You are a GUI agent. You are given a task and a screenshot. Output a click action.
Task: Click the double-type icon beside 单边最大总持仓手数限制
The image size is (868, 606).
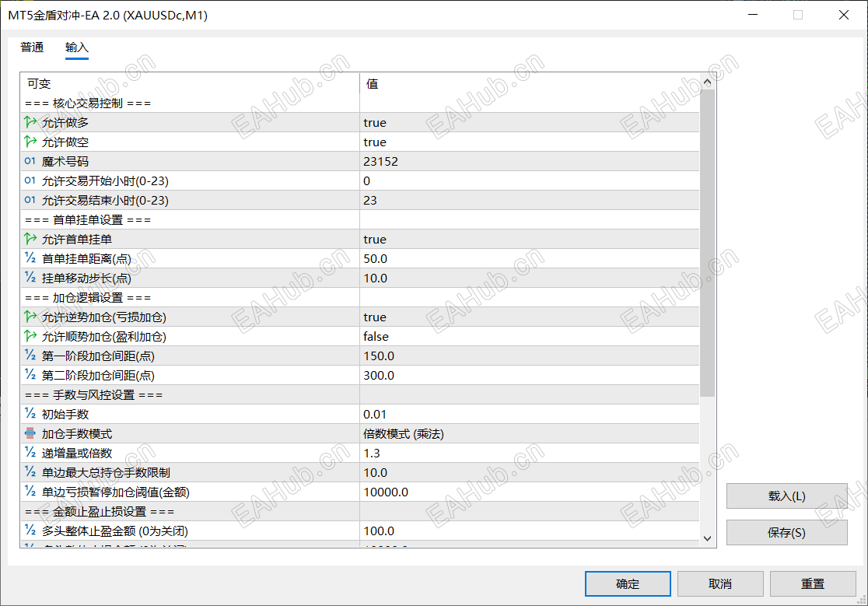tap(30, 472)
